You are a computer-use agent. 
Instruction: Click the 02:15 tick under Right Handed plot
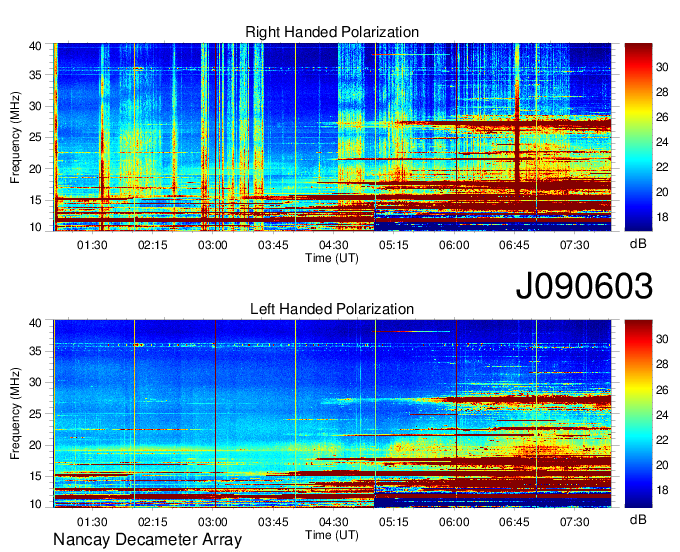point(152,245)
